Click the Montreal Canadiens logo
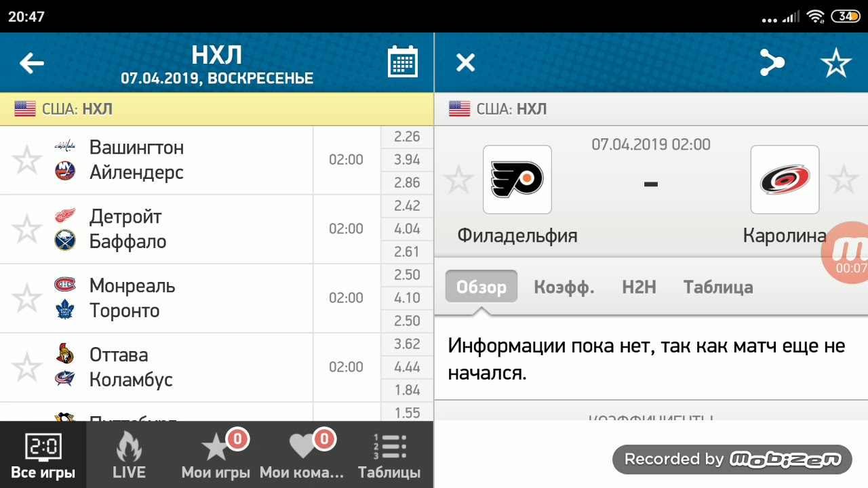Image resolution: width=868 pixels, height=488 pixels. pos(65,285)
